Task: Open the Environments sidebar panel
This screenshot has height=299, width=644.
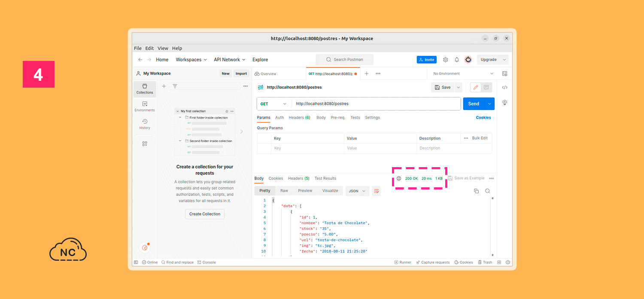Action: point(145,107)
